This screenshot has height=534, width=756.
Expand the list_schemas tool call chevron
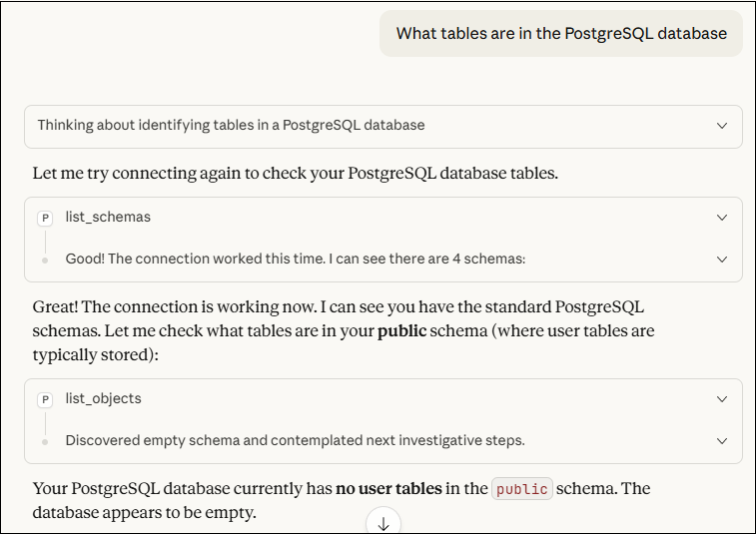pos(722,218)
